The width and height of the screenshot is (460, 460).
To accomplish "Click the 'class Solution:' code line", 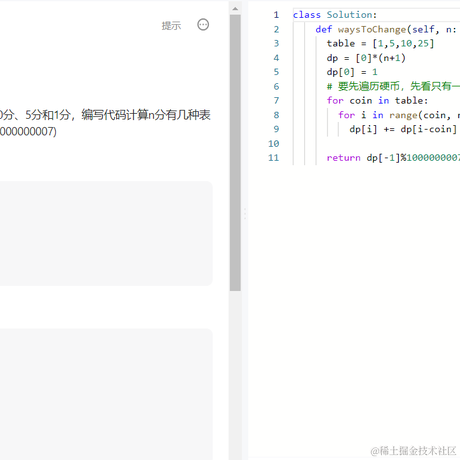I will 335,15.
